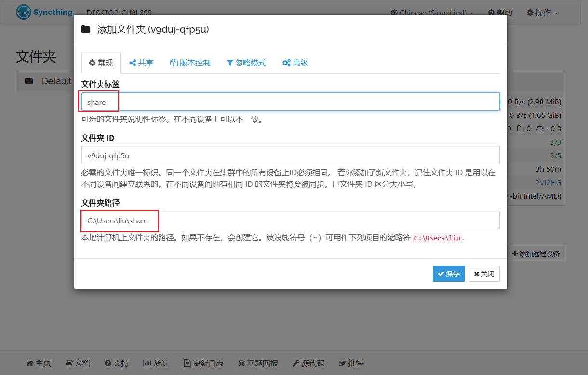The height and width of the screenshot is (375, 588).
Task: Open the 统计 statistics footer link
Action: [156, 363]
